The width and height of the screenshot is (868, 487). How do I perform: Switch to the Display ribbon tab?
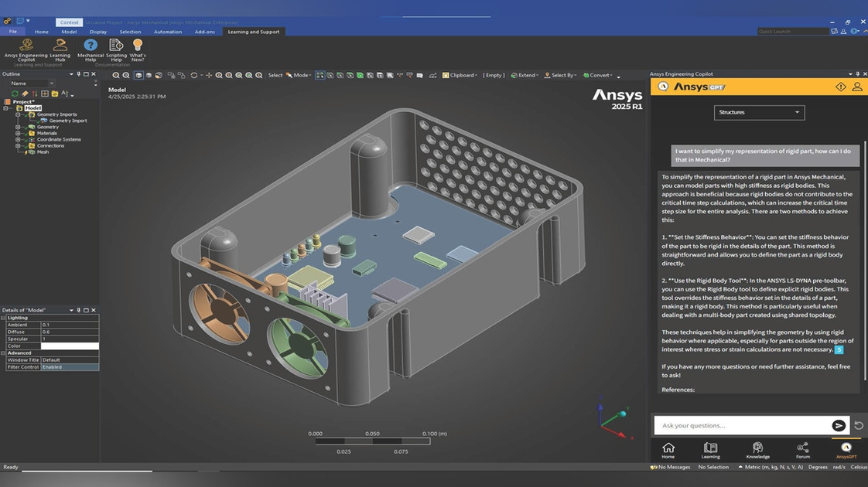[98, 32]
